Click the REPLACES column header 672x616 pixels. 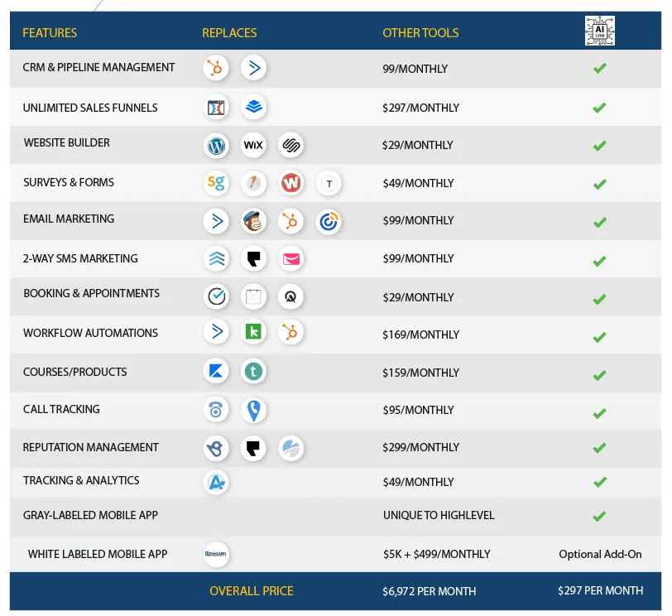pyautogui.click(x=229, y=33)
